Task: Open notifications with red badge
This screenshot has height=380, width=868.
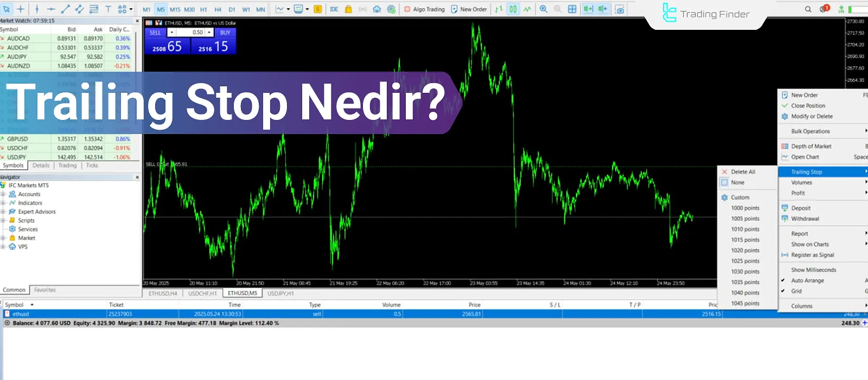Action: point(825,8)
